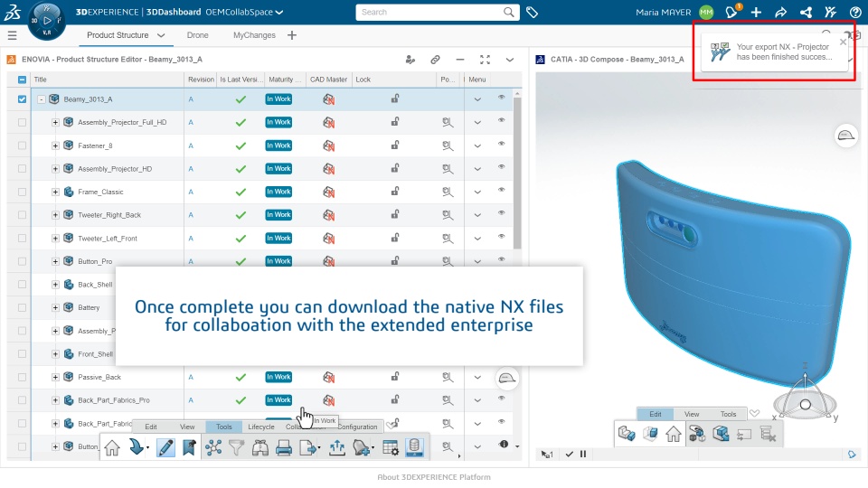Click the bookmark icon in ENOVIA toolbar
This screenshot has width=868, height=488.
point(189,447)
